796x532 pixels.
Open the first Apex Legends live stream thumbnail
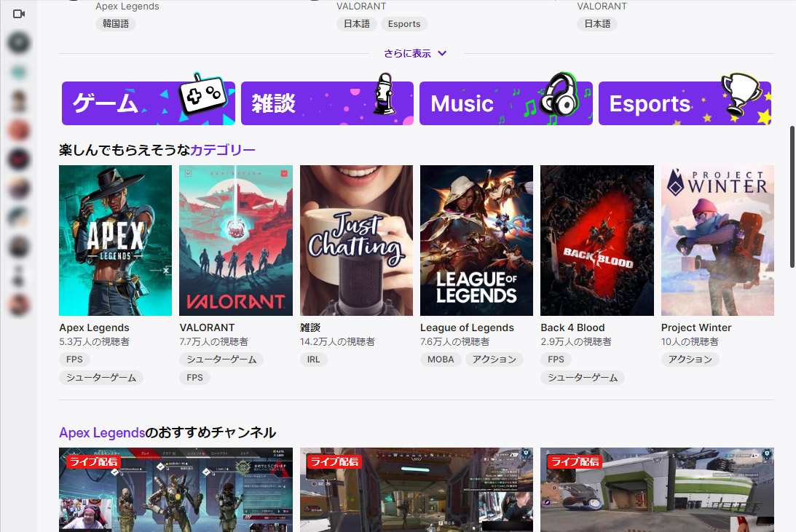[176, 489]
